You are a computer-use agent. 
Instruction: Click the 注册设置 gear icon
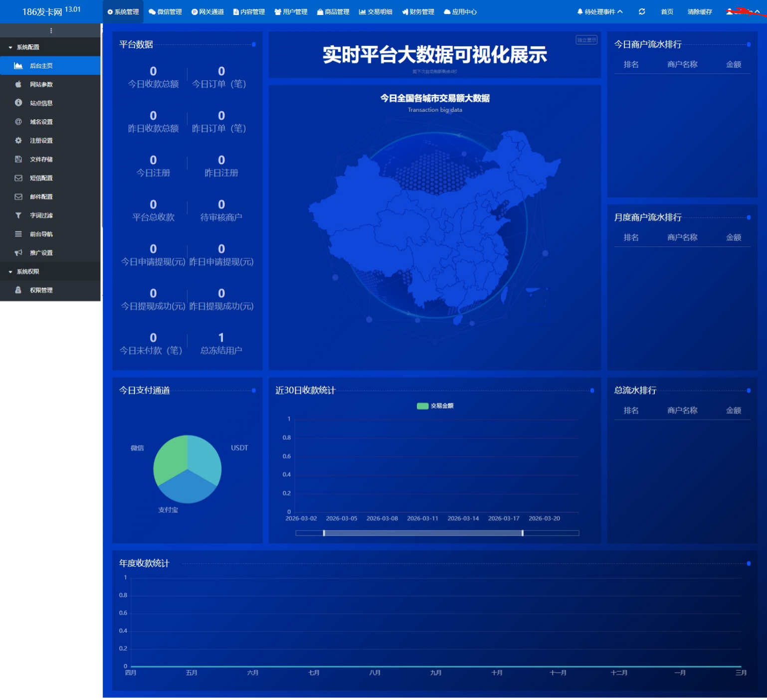18,141
